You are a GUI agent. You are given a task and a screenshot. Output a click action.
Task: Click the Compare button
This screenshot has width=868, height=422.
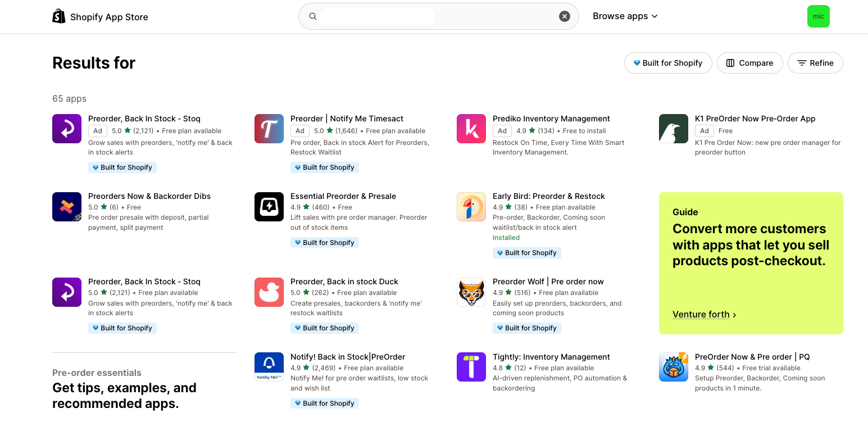749,63
